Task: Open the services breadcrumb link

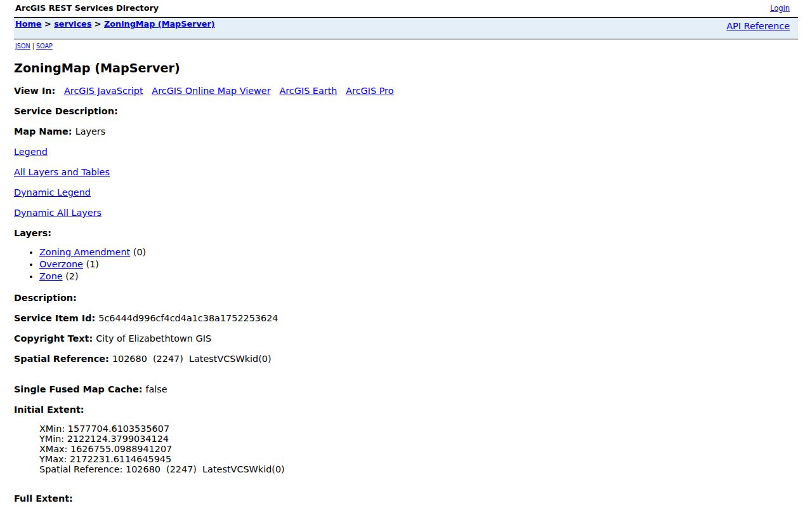Action: point(72,24)
